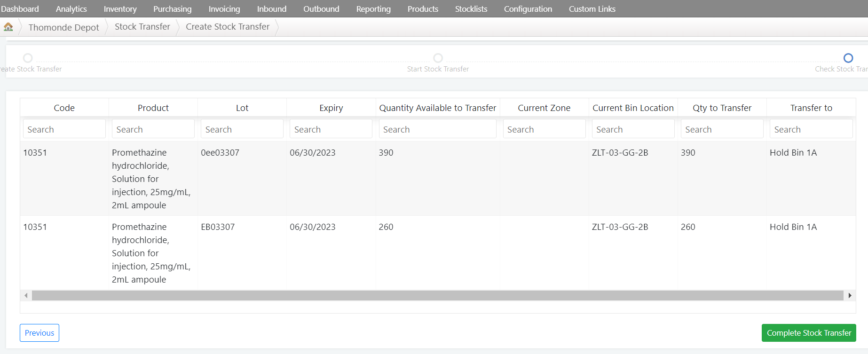Click the Quantity Available to Transfer search field
The image size is (868, 354).
[x=438, y=129]
